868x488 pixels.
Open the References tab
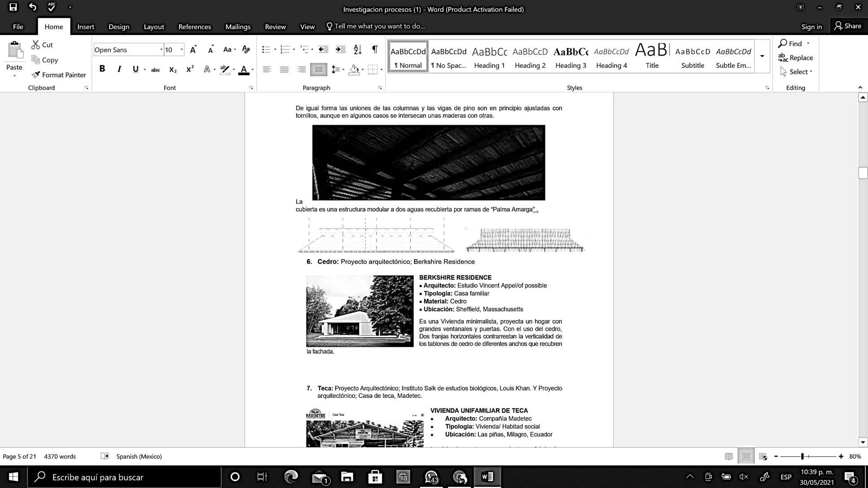pyautogui.click(x=194, y=26)
